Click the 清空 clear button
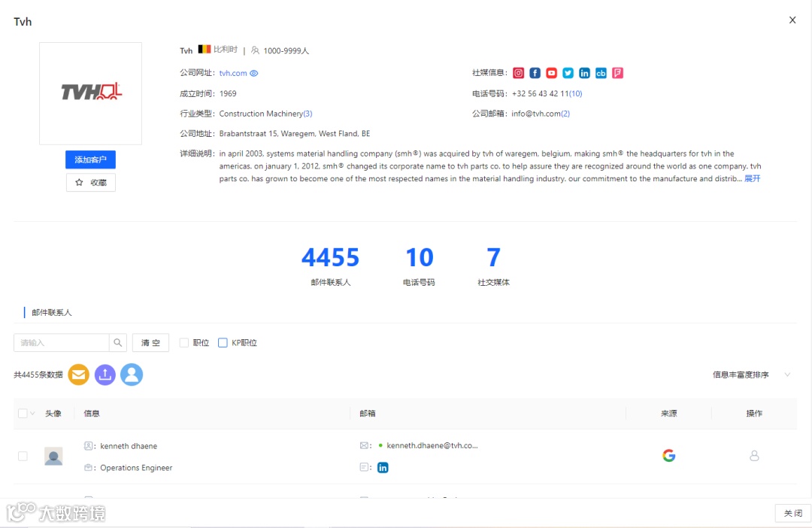The width and height of the screenshot is (812, 528). pos(150,342)
